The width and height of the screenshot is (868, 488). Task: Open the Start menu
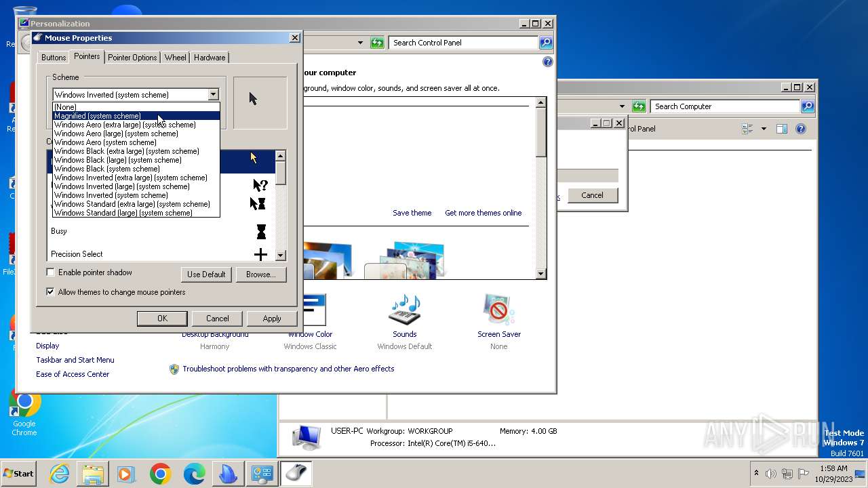pyautogui.click(x=19, y=474)
